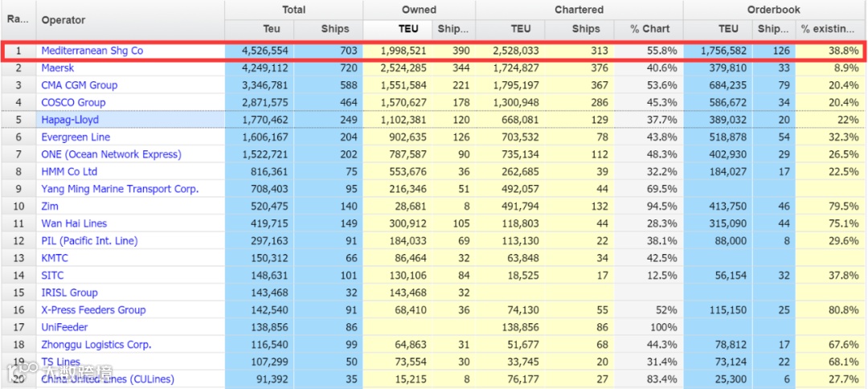Select chartered TEU cell 492,057

(510, 189)
